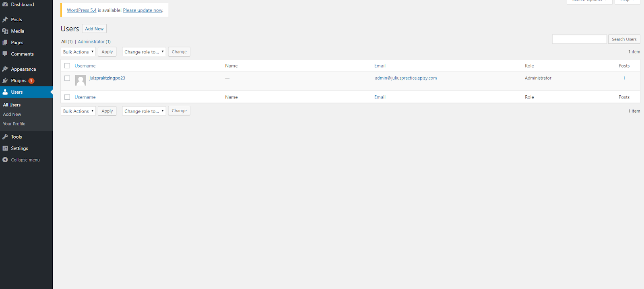Open the top Bulk Actions dropdown
Image resolution: width=644 pixels, height=289 pixels.
coord(78,52)
